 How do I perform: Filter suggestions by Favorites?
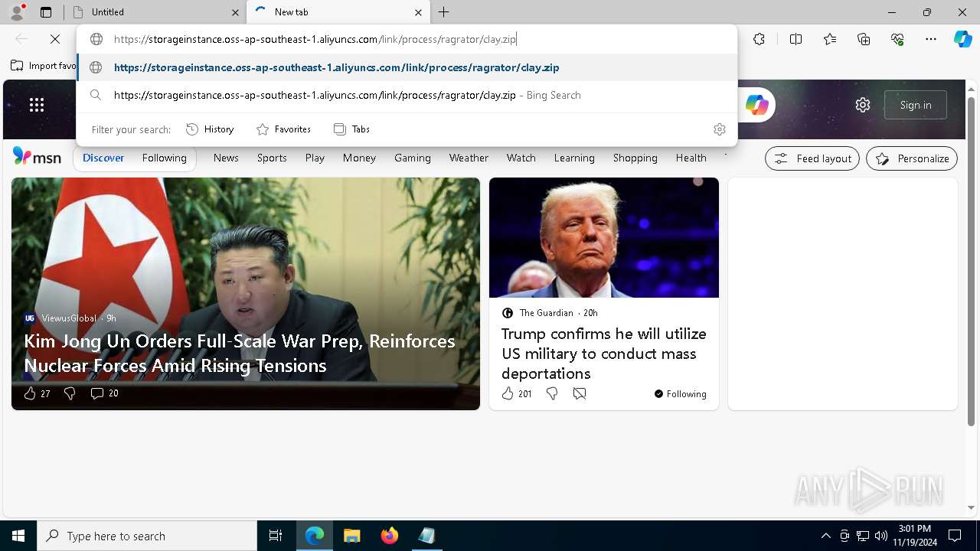tap(283, 129)
